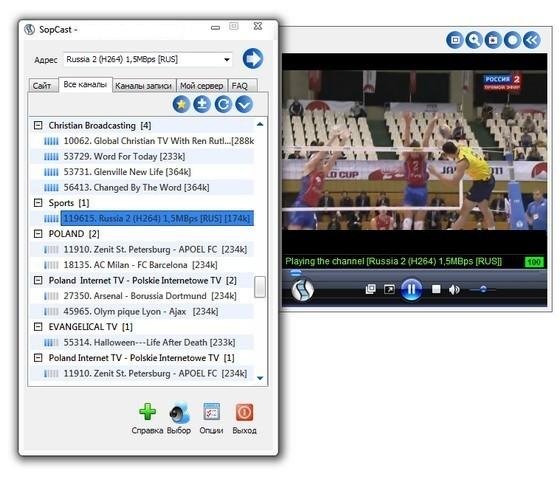Click the Выбор button
Image resolution: width=560 pixels, height=477 pixels.
click(179, 412)
